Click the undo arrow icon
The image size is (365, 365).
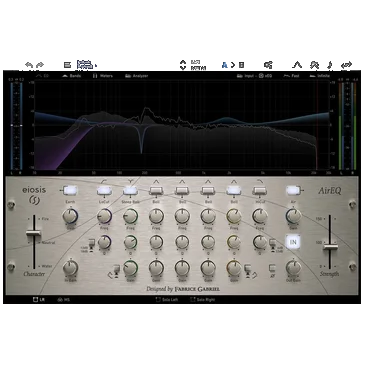29,65
